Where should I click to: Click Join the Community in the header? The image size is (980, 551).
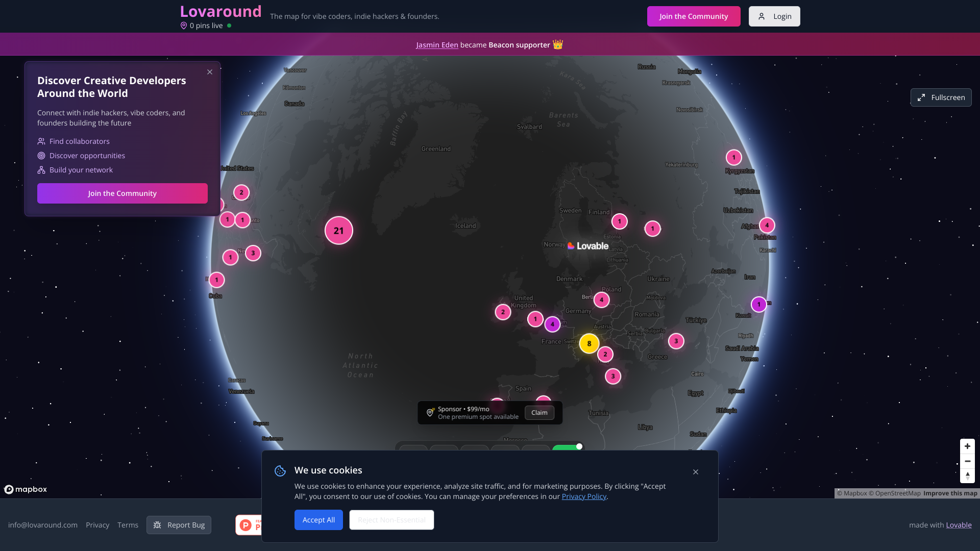point(693,16)
